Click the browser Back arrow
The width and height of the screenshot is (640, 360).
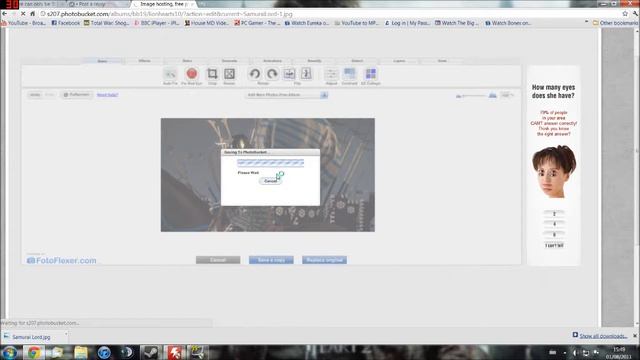click(x=5, y=13)
